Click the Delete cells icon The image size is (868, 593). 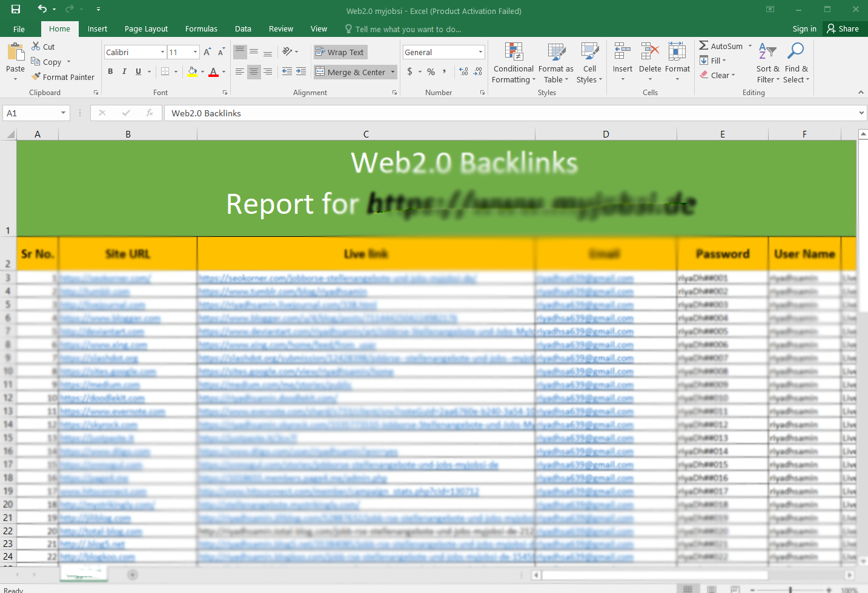[649, 61]
